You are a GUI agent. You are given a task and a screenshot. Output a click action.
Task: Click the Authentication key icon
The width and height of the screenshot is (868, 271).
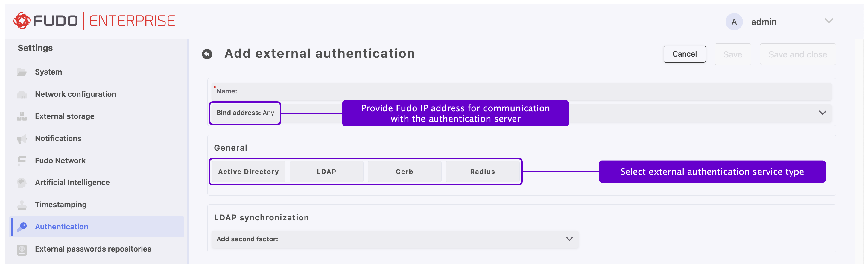click(22, 226)
